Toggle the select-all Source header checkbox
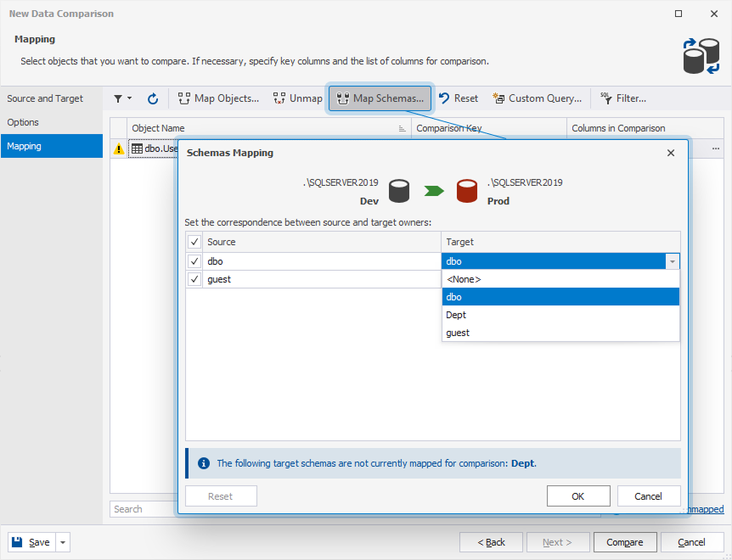732x560 pixels. point(194,242)
